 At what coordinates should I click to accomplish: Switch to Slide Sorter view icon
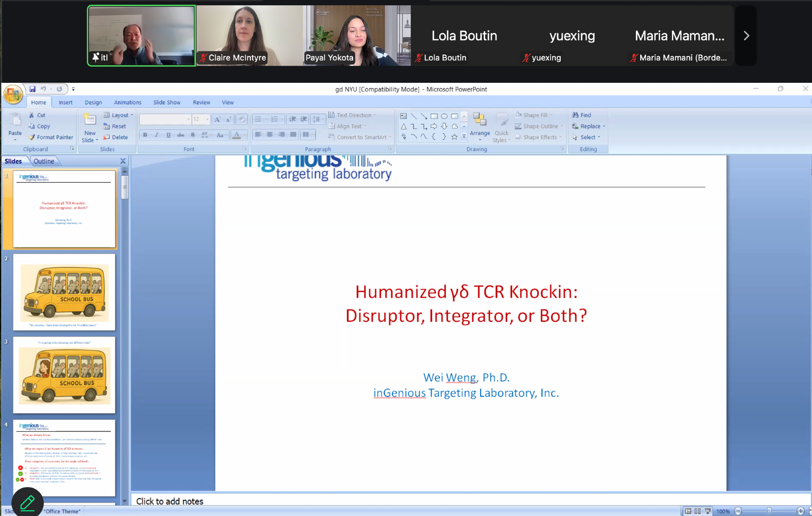pos(698,511)
